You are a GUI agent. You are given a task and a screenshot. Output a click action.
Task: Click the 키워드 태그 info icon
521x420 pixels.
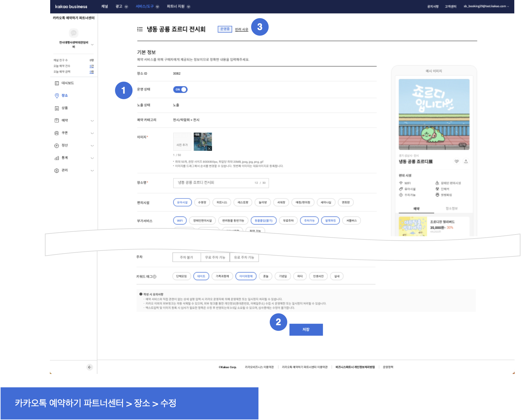(155, 276)
